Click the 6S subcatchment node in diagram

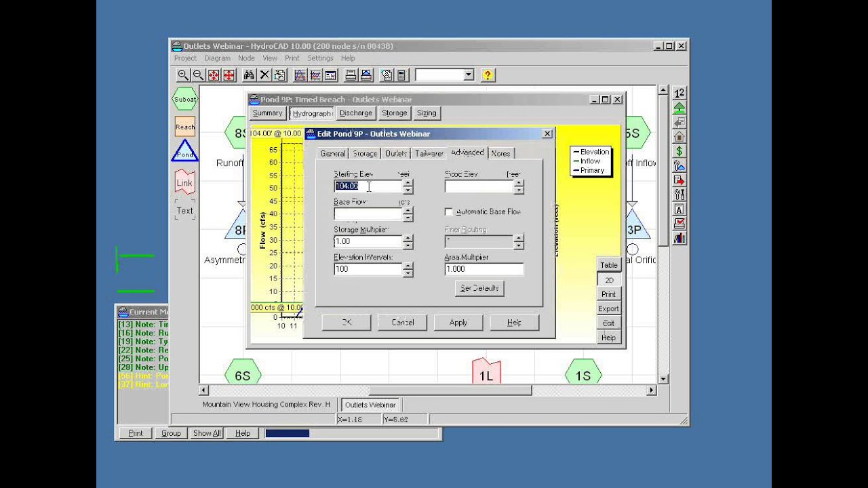[x=242, y=375]
